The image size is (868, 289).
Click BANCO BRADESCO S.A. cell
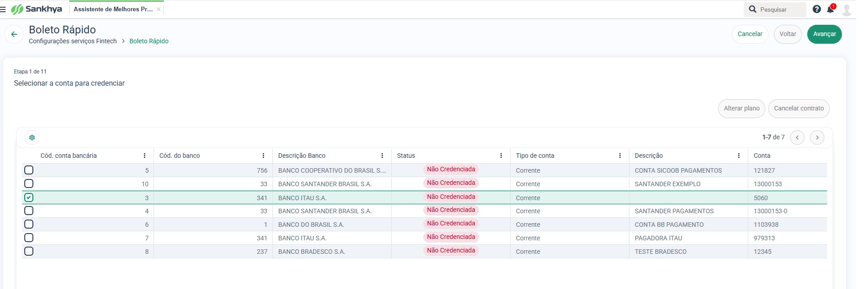[x=332, y=252]
